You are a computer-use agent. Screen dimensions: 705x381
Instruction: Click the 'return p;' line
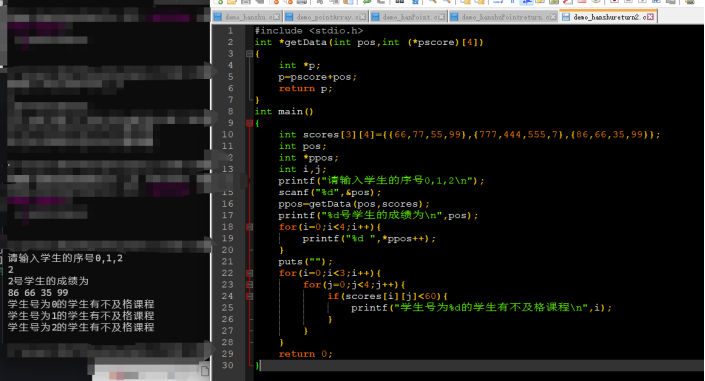305,89
